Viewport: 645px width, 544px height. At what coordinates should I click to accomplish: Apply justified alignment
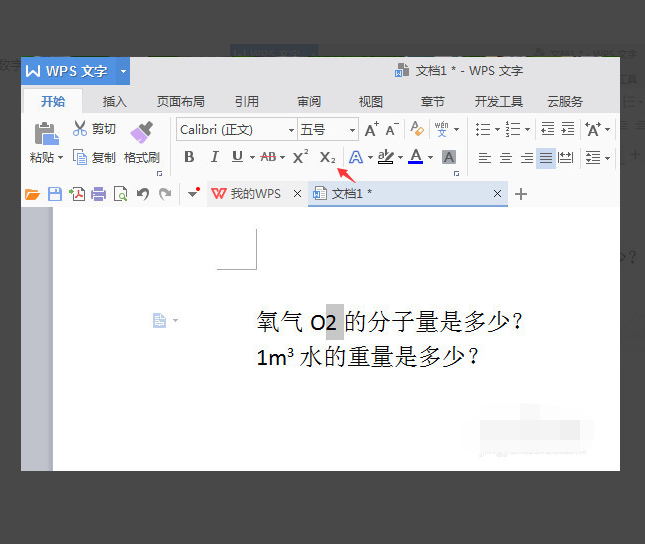pyautogui.click(x=546, y=158)
